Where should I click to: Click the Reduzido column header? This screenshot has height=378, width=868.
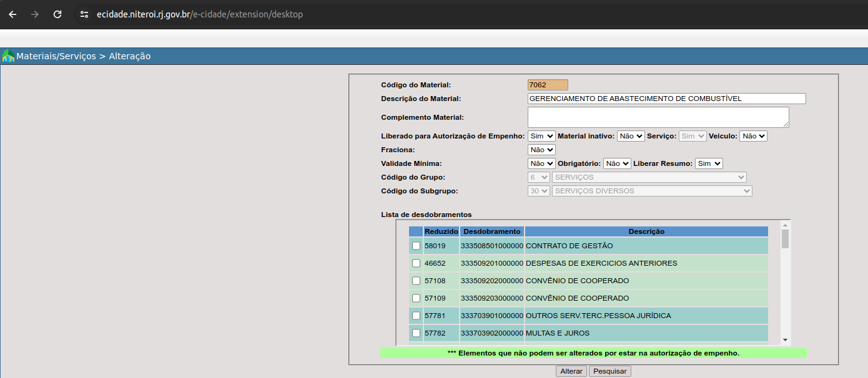[x=441, y=231]
